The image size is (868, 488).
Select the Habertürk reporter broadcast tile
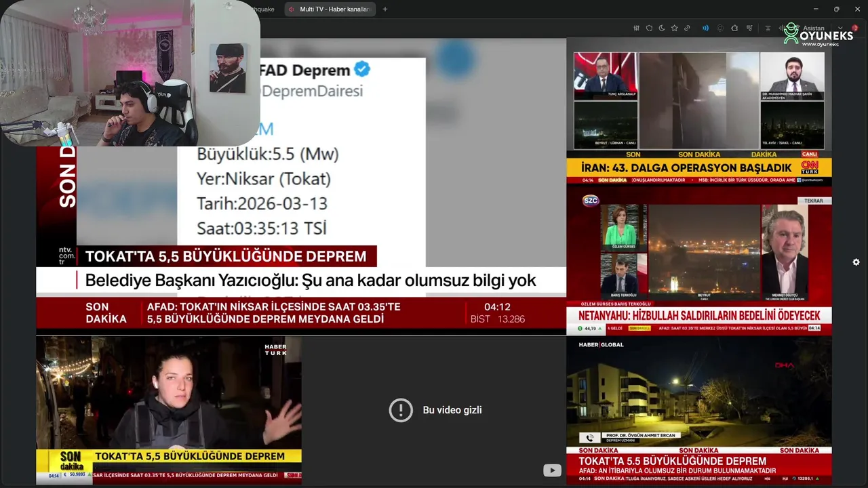(x=169, y=409)
